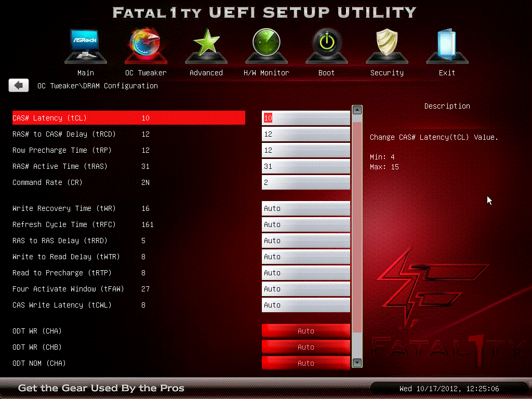Viewport: 532px width, 399px height.
Task: Click the scroll up arrow
Action: point(357,110)
